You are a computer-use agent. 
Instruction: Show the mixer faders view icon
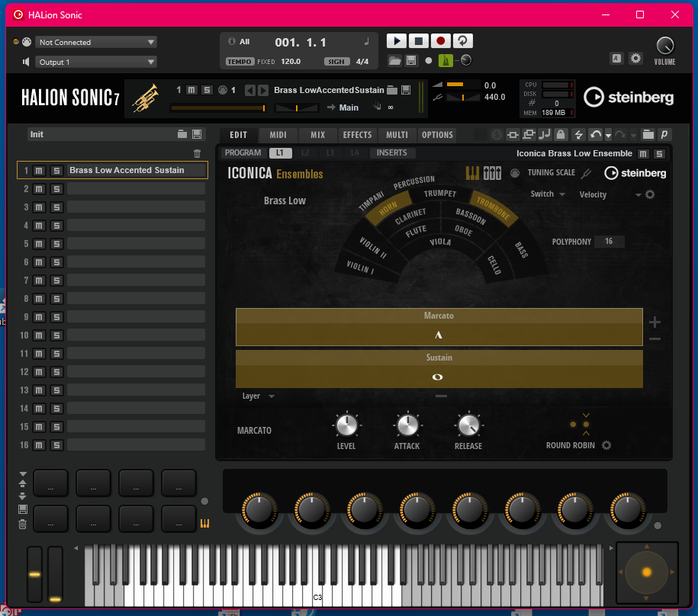point(492,173)
